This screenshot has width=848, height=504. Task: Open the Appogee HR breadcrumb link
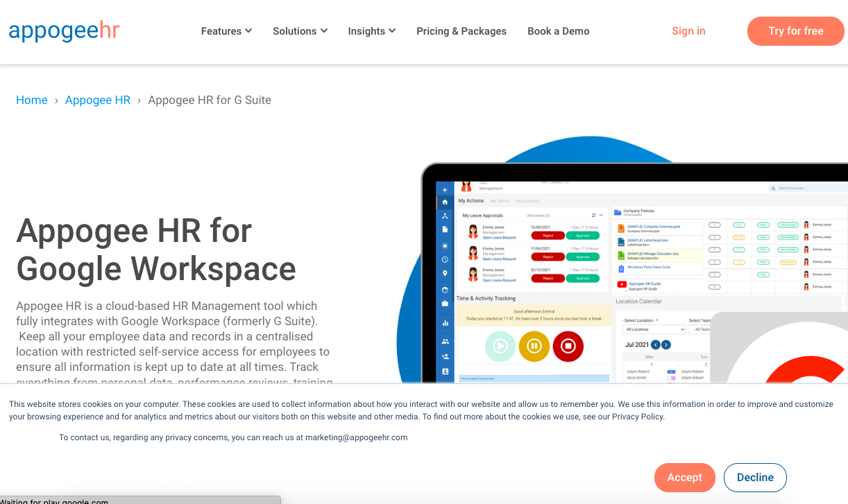coord(98,100)
